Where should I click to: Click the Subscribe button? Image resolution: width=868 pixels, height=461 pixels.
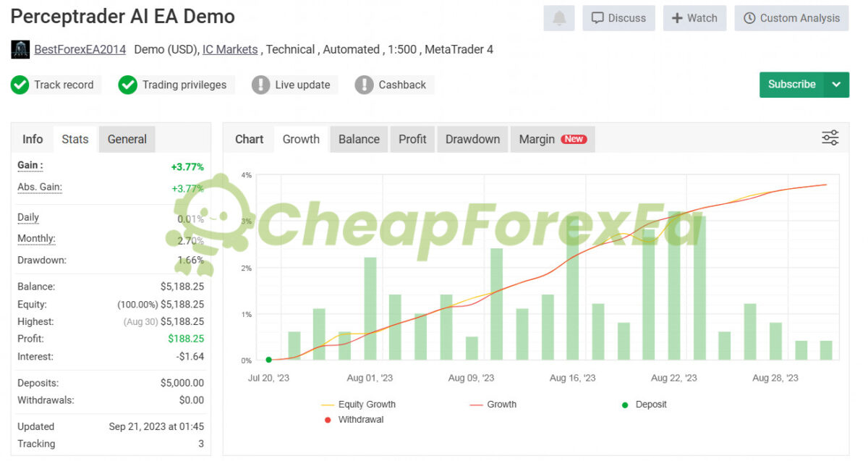click(791, 85)
